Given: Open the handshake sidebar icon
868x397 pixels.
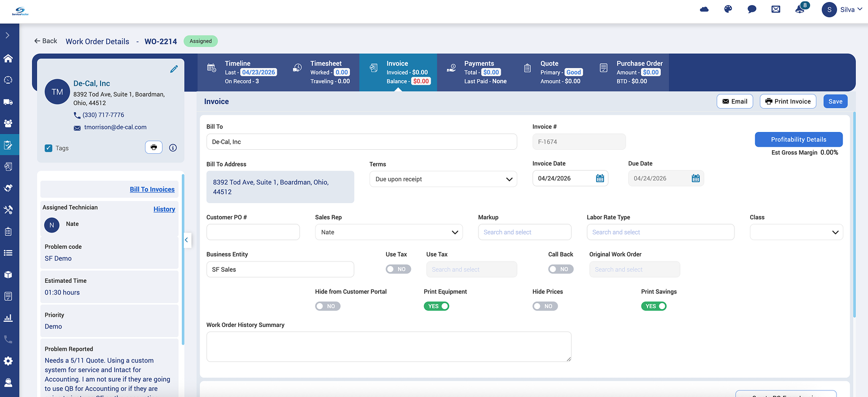Looking at the screenshot, I should 8,188.
